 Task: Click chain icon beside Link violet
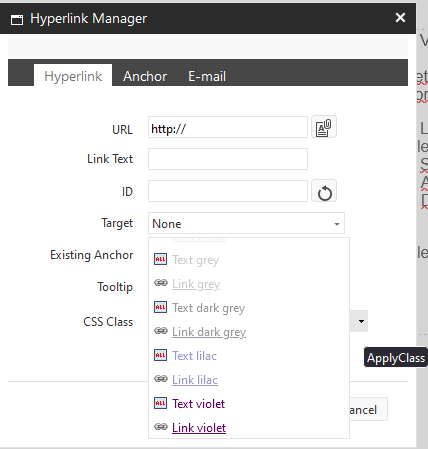(x=160, y=427)
